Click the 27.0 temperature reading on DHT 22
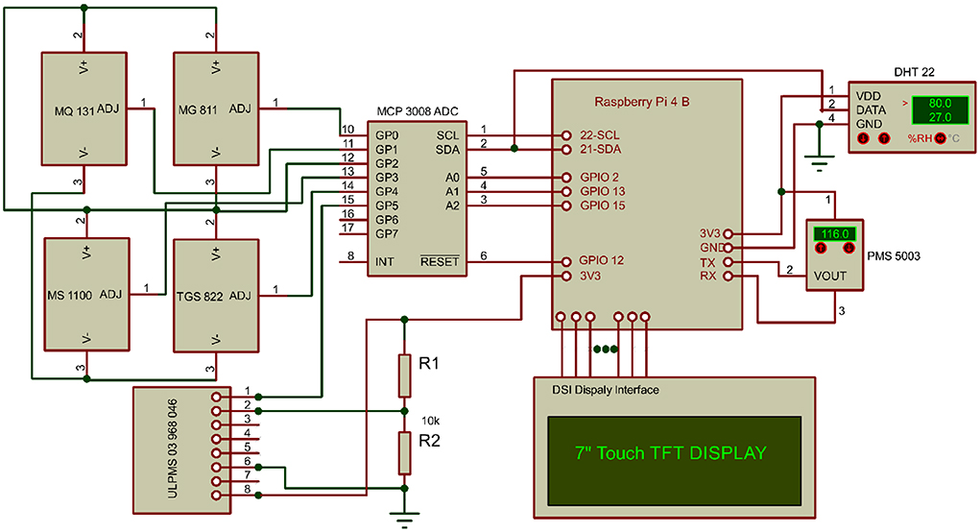Viewport: 980px width, 532px height. [x=940, y=117]
